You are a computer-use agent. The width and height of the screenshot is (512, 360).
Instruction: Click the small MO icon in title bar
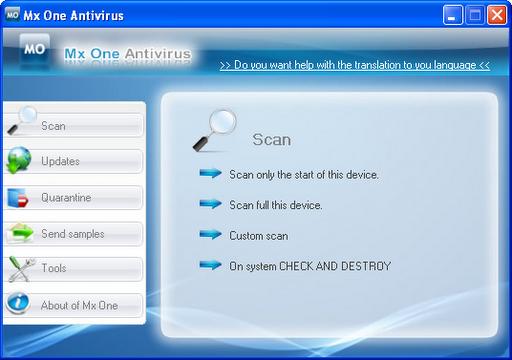(x=13, y=15)
